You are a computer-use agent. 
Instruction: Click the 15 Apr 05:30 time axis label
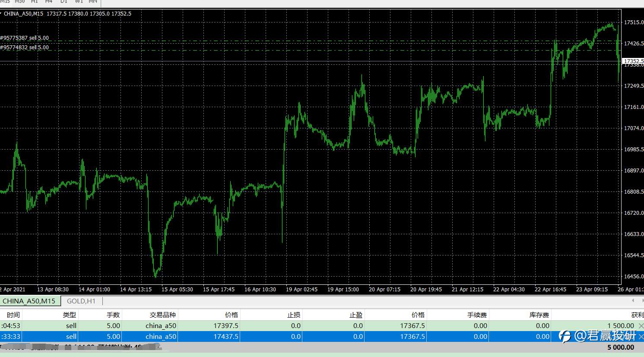177,290
